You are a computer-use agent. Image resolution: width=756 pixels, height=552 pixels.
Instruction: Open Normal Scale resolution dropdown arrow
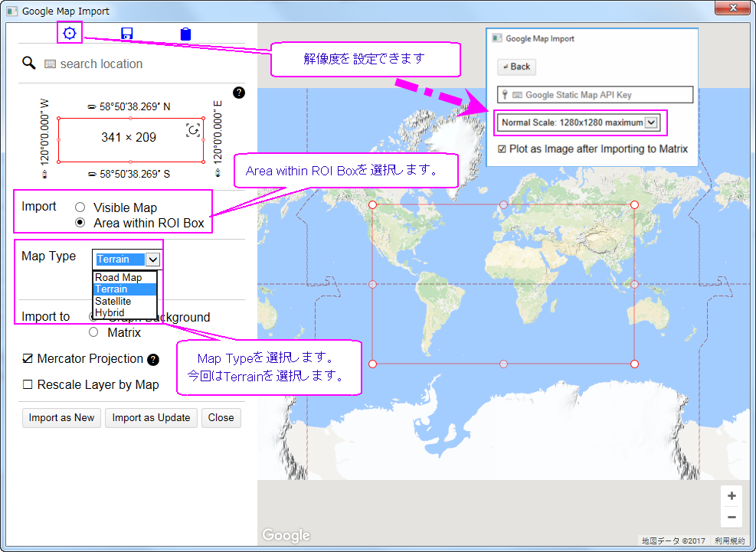(x=651, y=122)
